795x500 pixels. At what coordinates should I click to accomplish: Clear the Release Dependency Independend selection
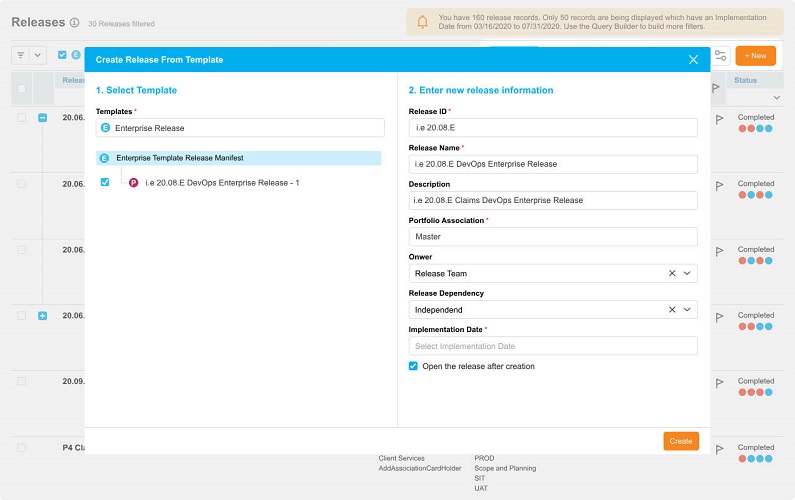(x=672, y=310)
